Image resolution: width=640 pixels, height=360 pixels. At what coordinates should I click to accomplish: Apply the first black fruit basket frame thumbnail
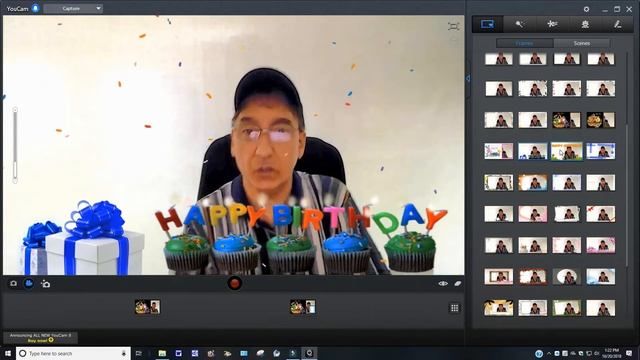tap(567, 120)
